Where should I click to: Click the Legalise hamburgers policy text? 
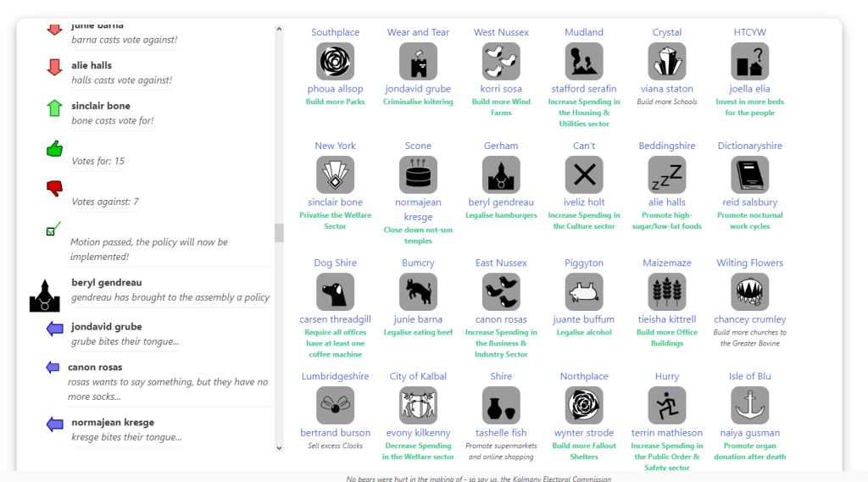coord(501,215)
